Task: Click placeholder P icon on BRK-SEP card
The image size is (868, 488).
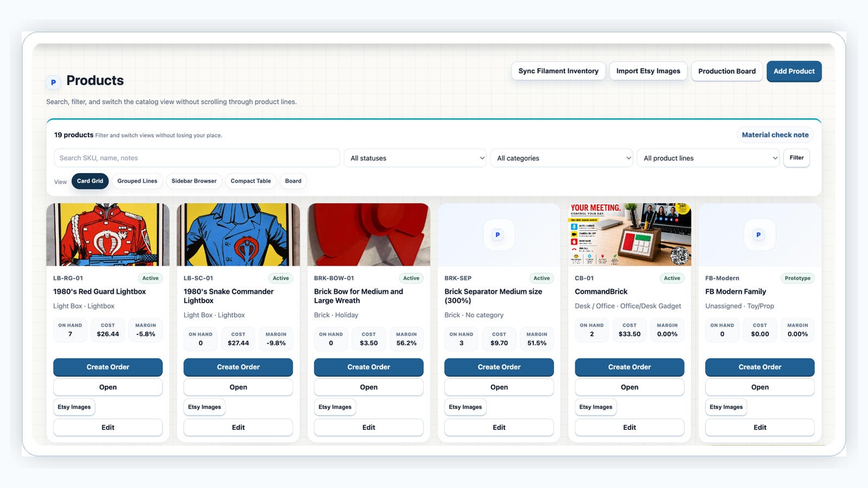Action: tap(498, 235)
